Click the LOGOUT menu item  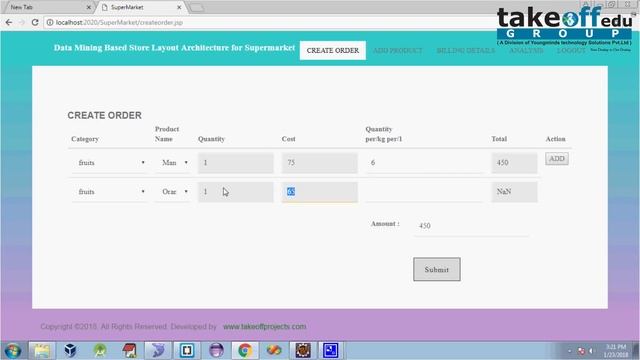click(571, 51)
